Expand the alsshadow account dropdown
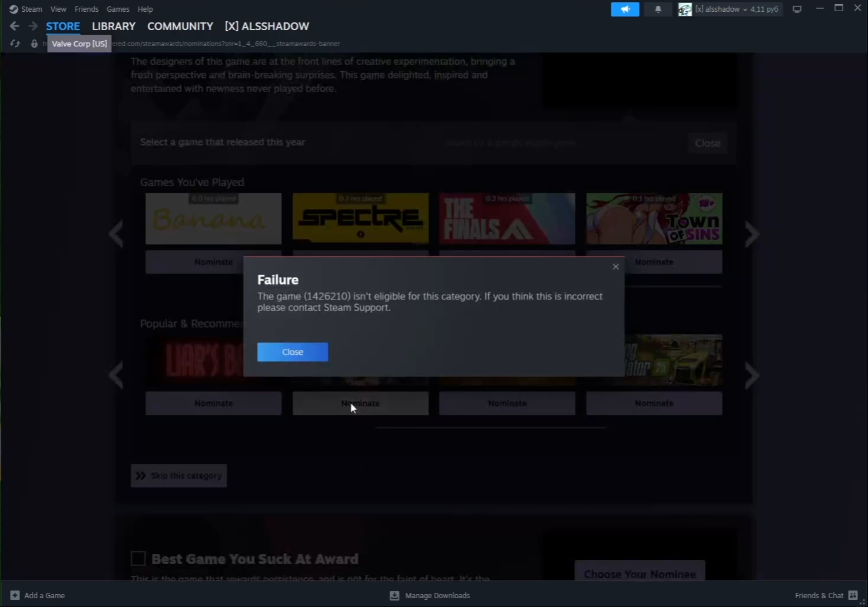Screen dimensions: 868x607 tap(745, 9)
